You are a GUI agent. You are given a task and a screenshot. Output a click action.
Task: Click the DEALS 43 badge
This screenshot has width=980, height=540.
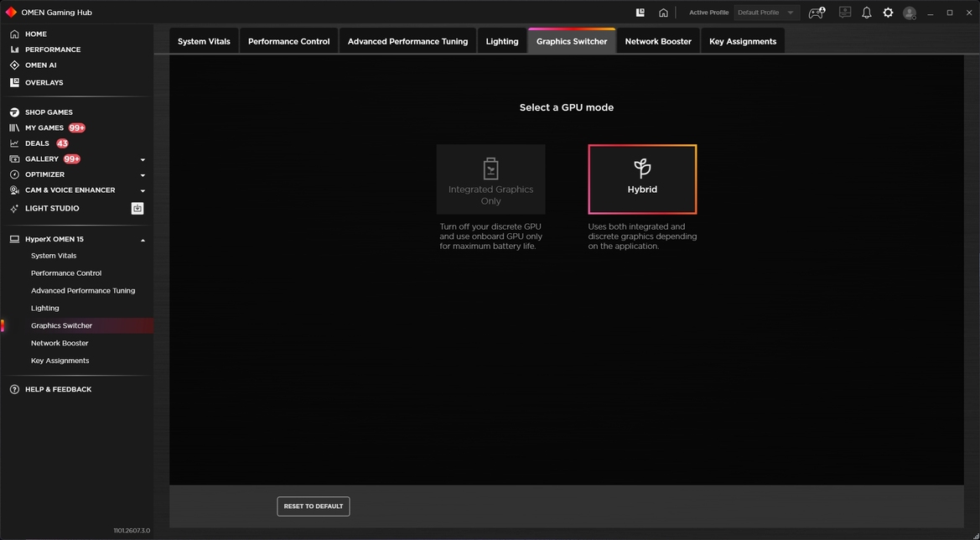(62, 143)
